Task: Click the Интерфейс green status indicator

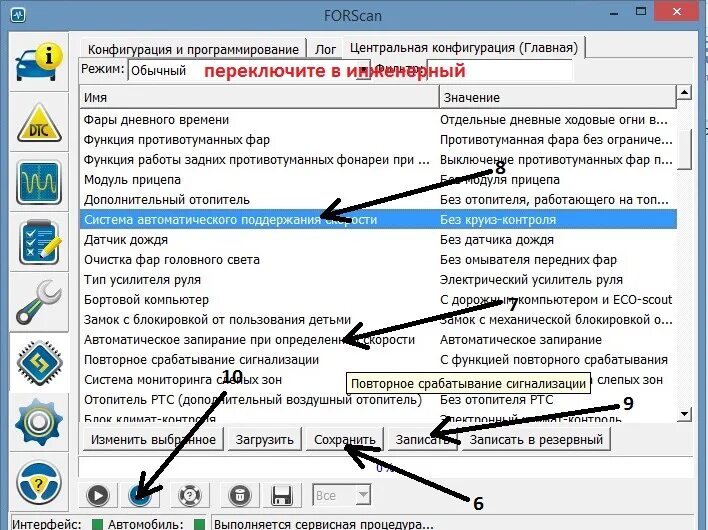Action: click(97, 524)
